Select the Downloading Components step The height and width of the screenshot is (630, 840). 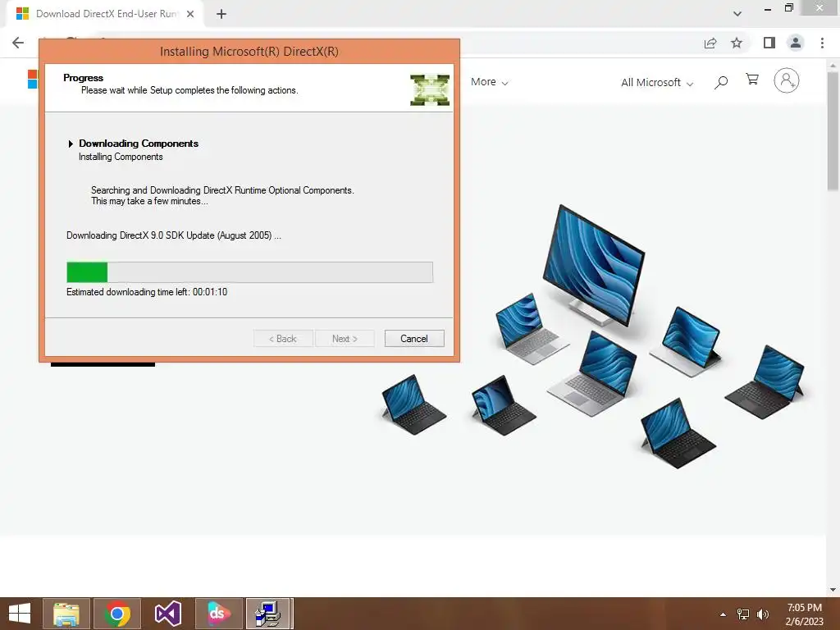pos(139,143)
